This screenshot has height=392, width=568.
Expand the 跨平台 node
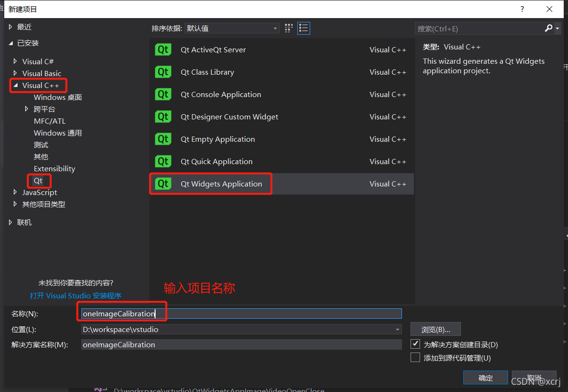(27, 108)
